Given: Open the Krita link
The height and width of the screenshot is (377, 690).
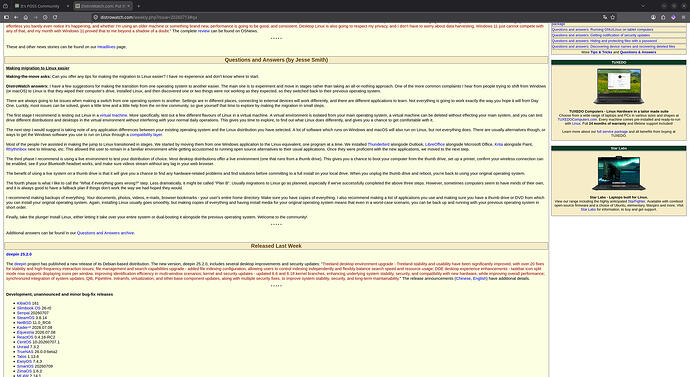Looking at the screenshot, I should (499, 144).
